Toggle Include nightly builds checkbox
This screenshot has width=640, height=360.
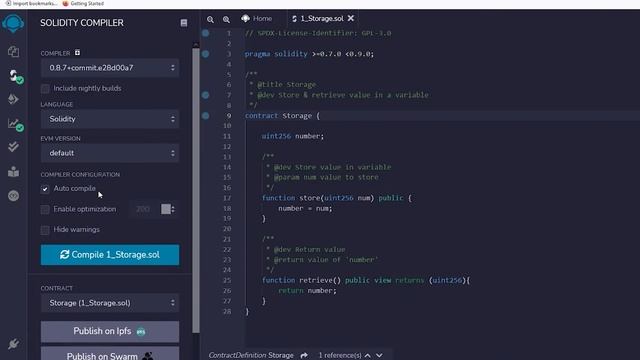tap(45, 89)
